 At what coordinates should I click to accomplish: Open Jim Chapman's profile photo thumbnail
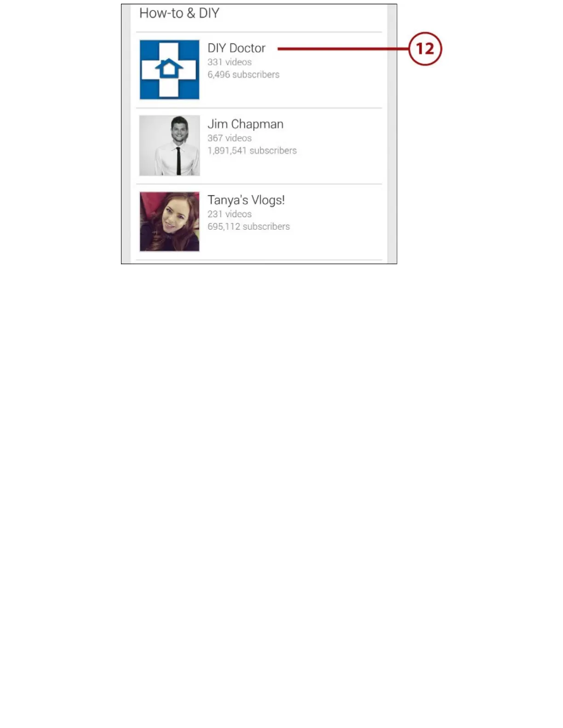(169, 145)
